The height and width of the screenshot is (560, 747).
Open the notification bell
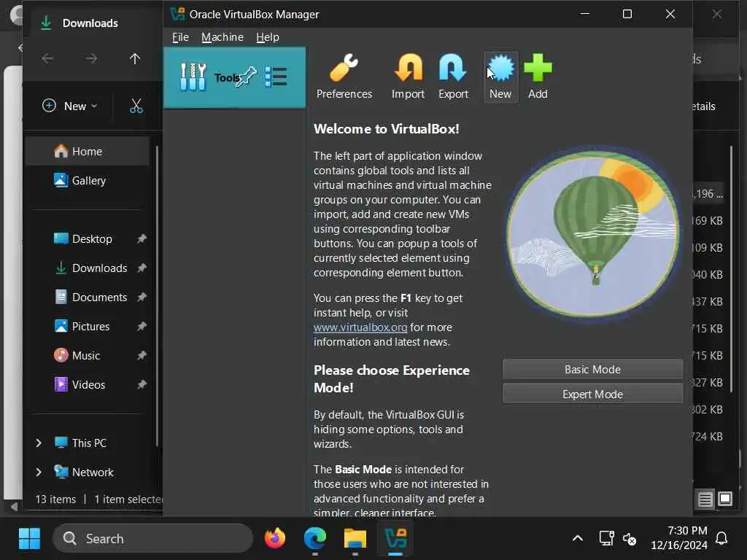(721, 539)
